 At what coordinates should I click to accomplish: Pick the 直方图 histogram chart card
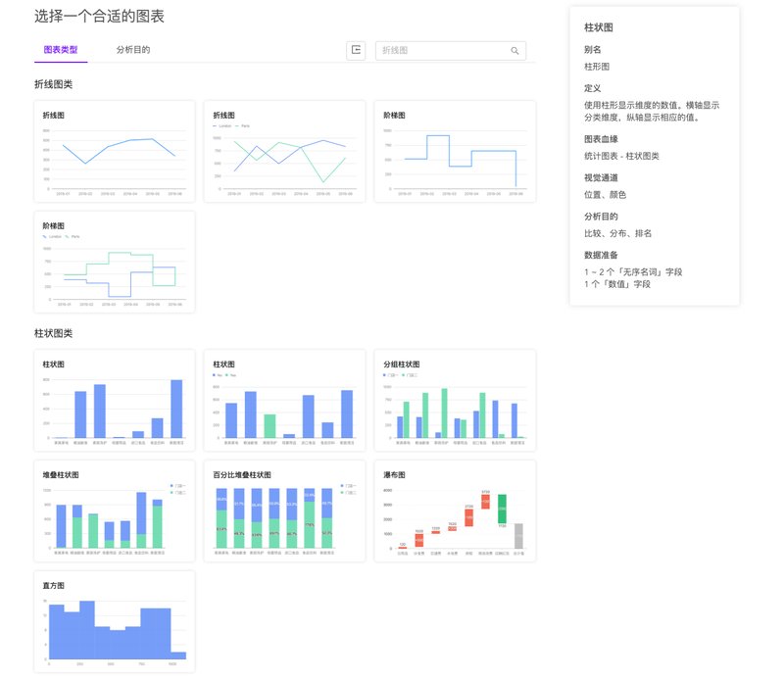(x=115, y=622)
